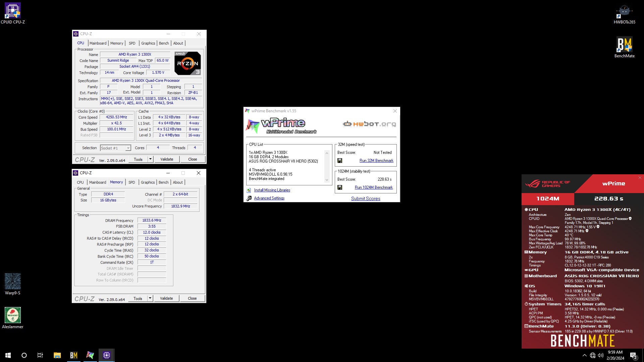Screen dimensions: 644x362
Task: Expand Tools dropdown arrow in top CPU-Z
Action: point(151,160)
